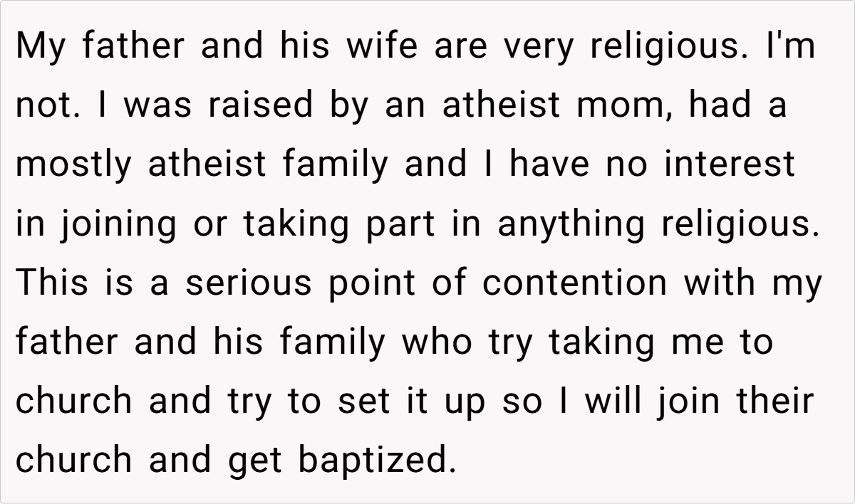The image size is (855, 504).
Task: Click the word "contention"
Action: (575, 283)
